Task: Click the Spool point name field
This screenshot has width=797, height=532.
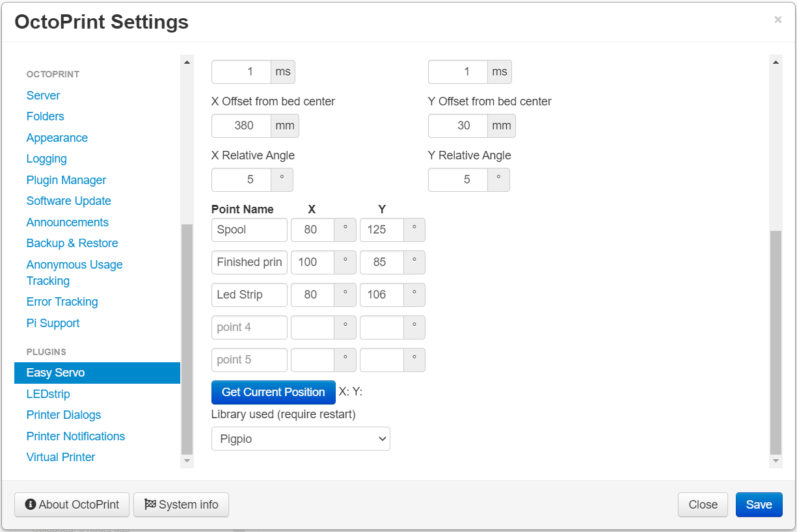Action: pyautogui.click(x=249, y=230)
